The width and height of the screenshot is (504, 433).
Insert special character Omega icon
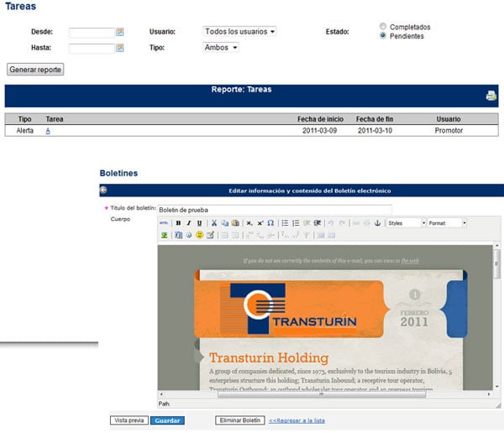click(x=270, y=223)
